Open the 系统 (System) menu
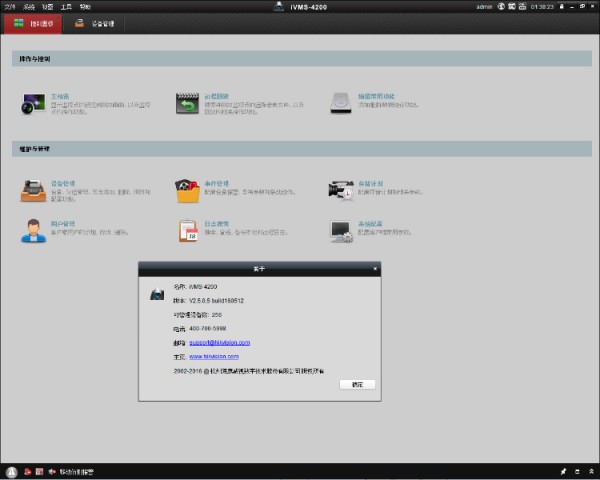Screen dimensions: 600x480 (29, 7)
